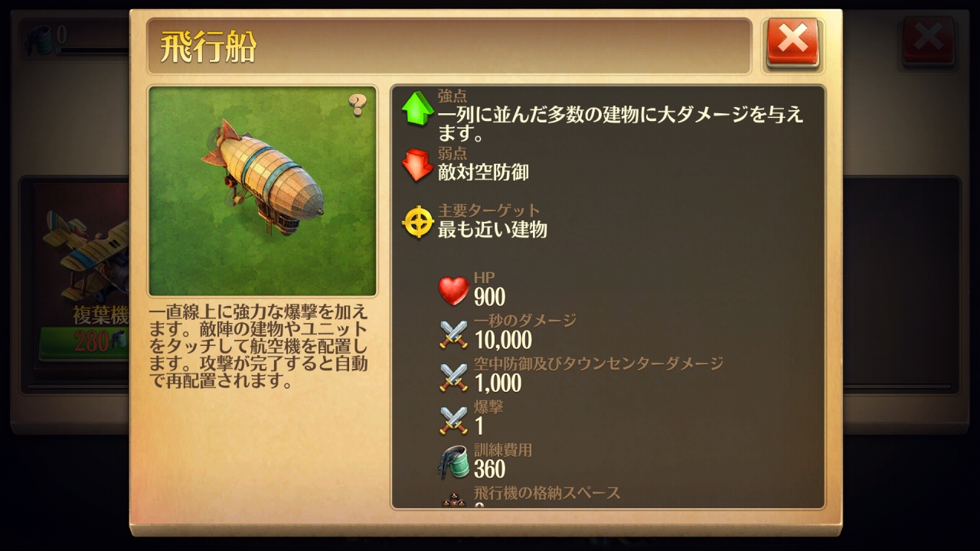
Task: Click the 敵対空防御 weakness text
Action: coord(483,172)
